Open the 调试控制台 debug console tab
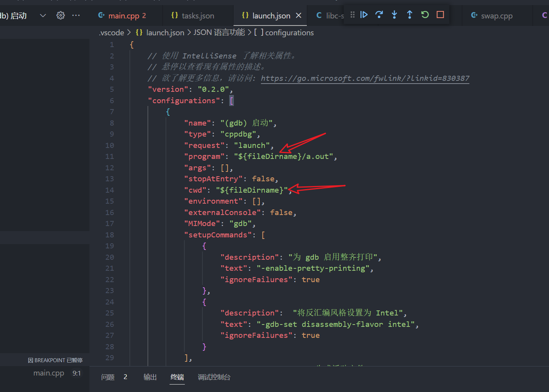 214,377
